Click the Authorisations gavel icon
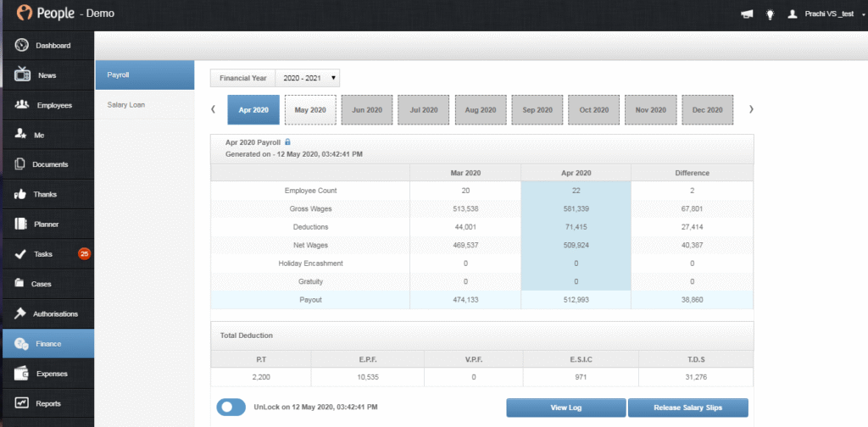 20,313
